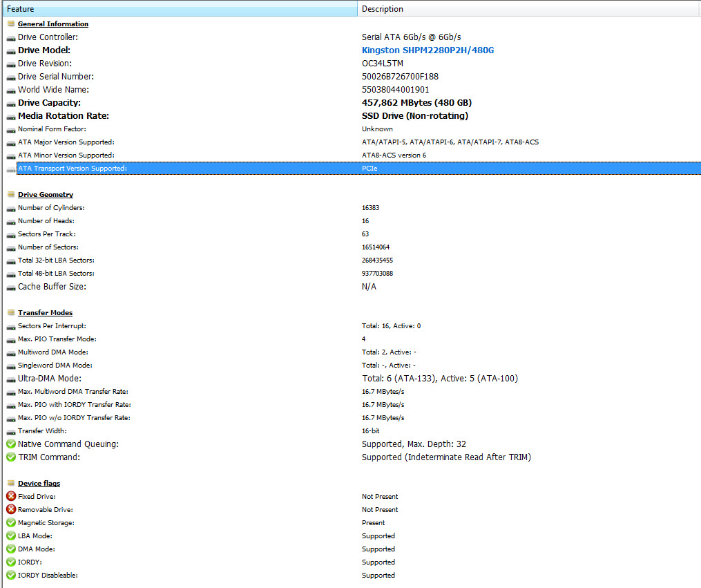The height and width of the screenshot is (588, 701).
Task: Select the General Information section heading
Action: coord(53,23)
